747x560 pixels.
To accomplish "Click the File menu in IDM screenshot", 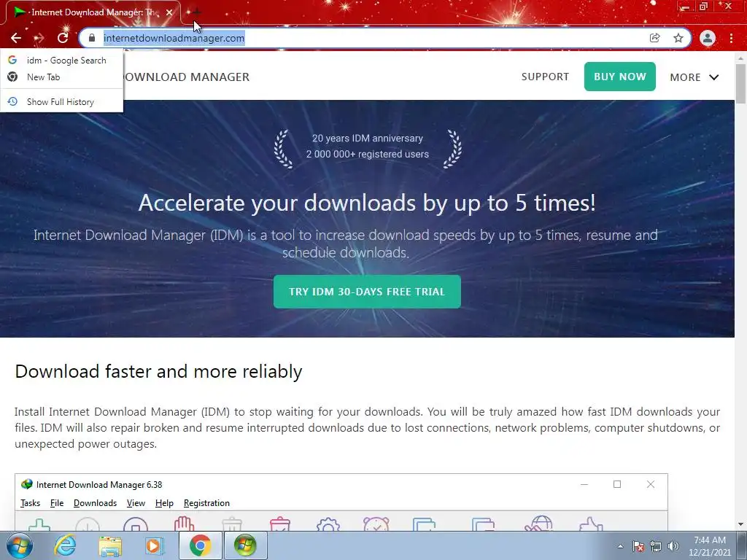I will coord(57,503).
